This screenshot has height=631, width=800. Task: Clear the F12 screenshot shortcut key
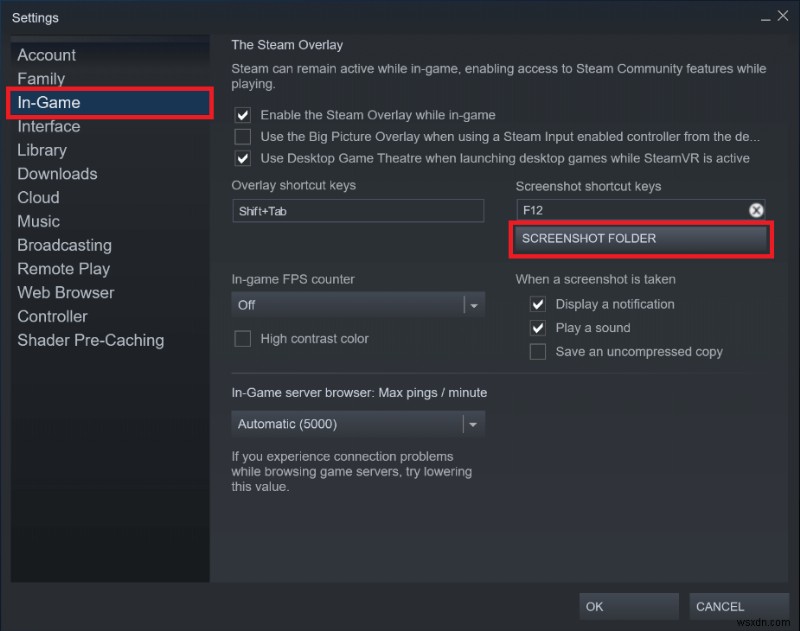[756, 210]
